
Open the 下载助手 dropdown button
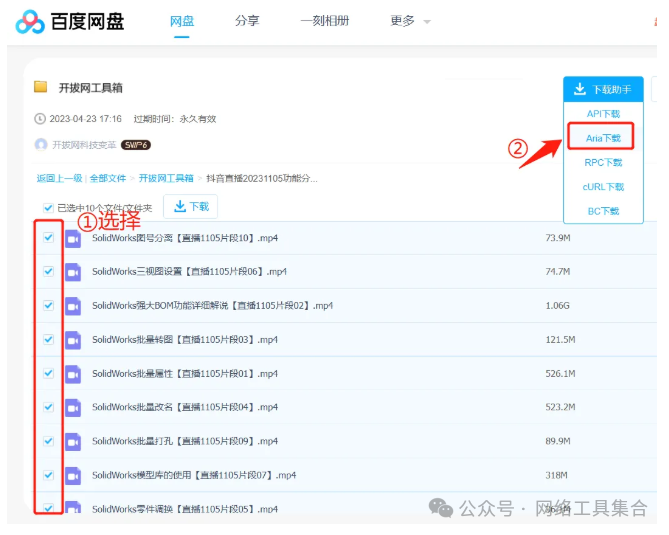click(x=603, y=89)
